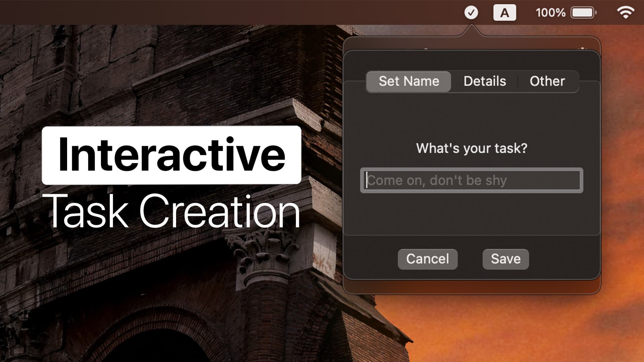
Task: Click the 'What's your task?' label
Action: point(472,148)
